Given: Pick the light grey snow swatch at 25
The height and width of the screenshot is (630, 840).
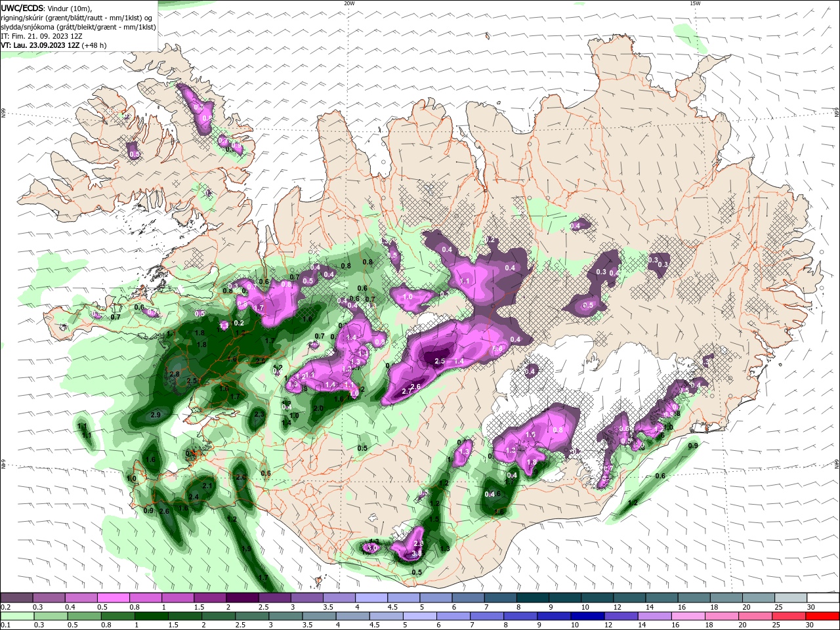Looking at the screenshot, I should point(790,597).
